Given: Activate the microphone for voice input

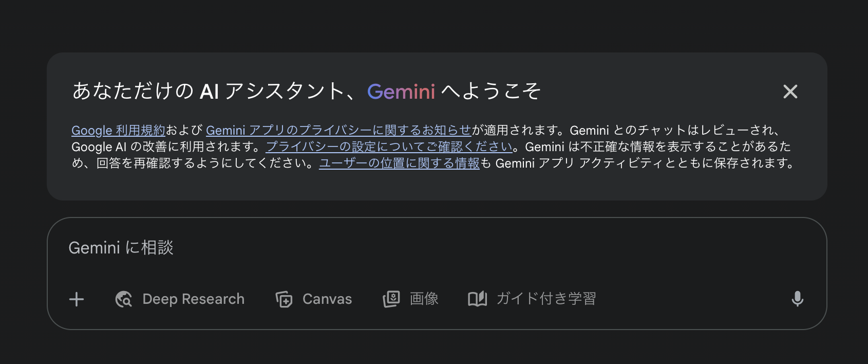Looking at the screenshot, I should click(x=798, y=299).
